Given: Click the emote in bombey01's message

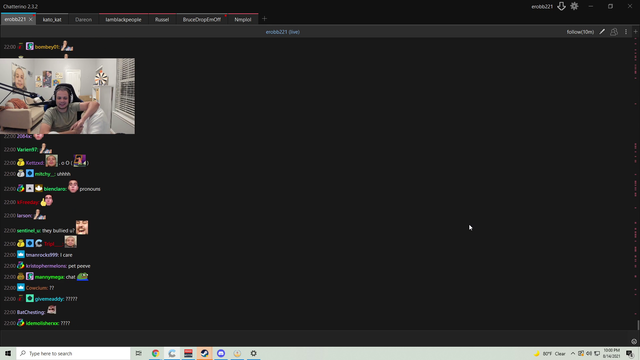Looking at the screenshot, I should (x=67, y=46).
